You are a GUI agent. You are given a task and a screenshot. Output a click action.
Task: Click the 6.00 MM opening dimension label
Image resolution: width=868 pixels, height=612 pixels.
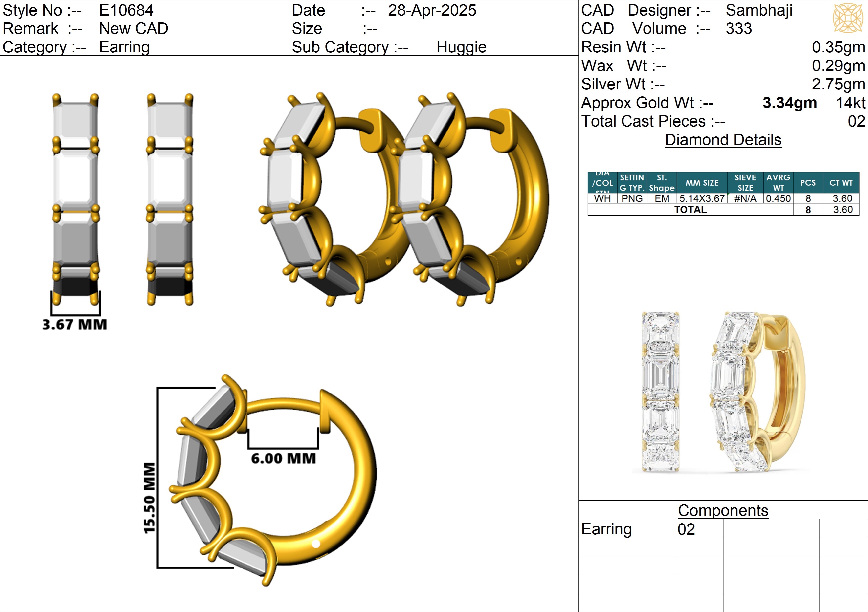pos(283,459)
